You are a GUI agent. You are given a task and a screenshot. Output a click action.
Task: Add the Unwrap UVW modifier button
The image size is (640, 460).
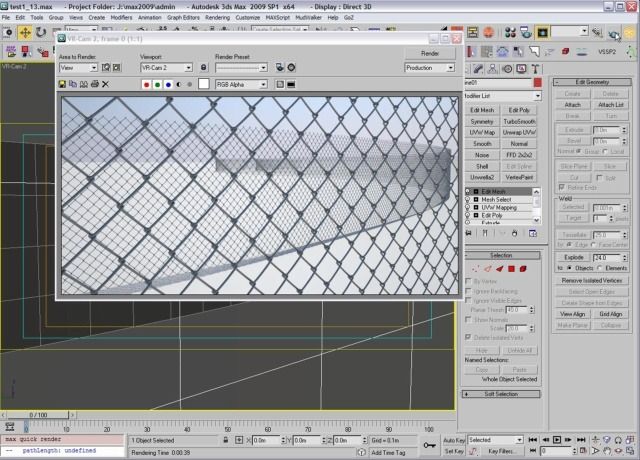pyautogui.click(x=519, y=133)
